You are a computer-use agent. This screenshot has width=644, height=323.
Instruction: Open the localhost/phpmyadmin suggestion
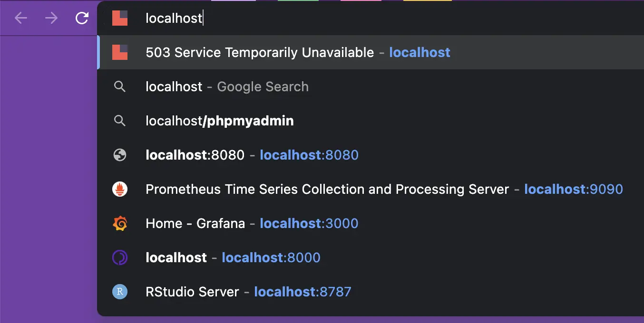pyautogui.click(x=219, y=121)
